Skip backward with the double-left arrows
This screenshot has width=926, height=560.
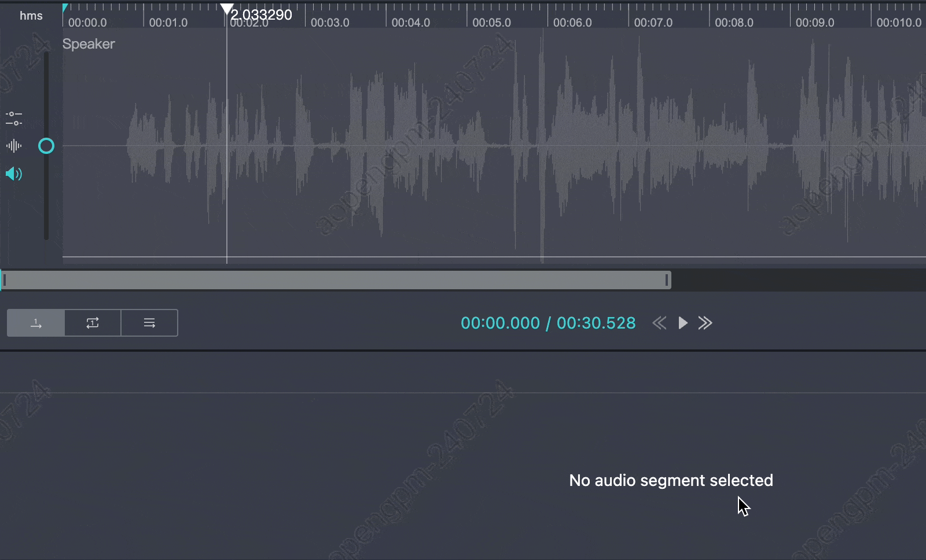(659, 323)
